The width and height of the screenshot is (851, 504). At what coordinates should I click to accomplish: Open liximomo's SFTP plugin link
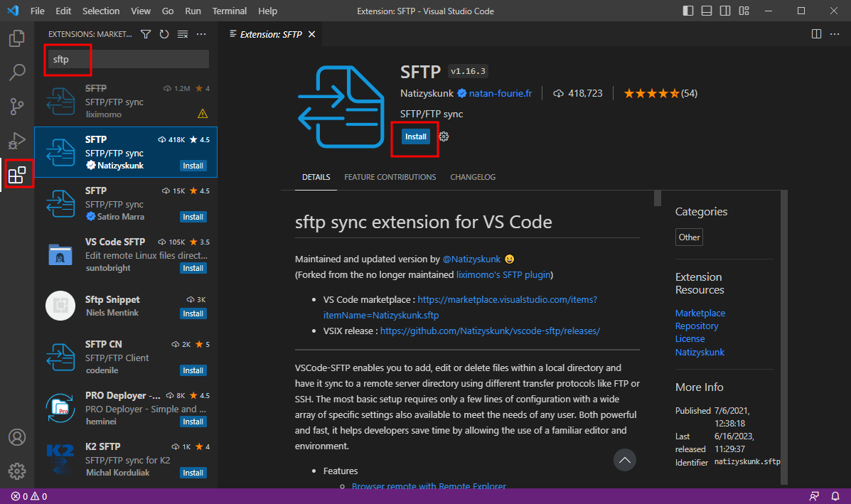(x=503, y=275)
